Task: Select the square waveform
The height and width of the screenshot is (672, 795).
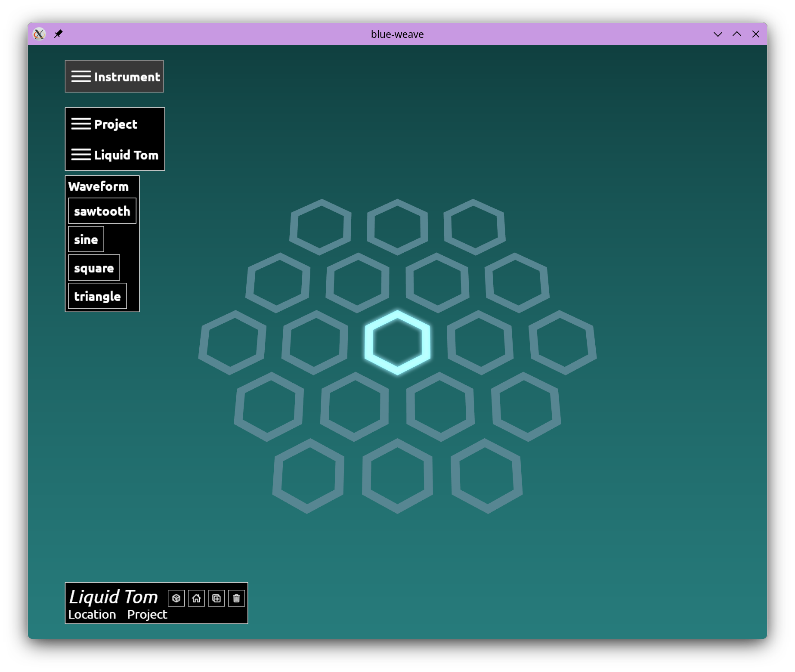Action: pos(94,268)
